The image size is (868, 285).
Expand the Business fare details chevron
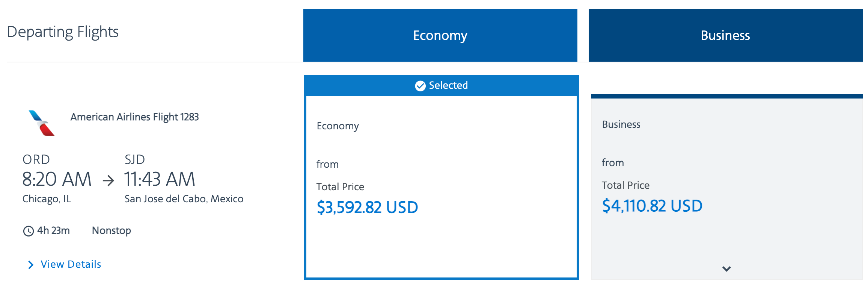(x=725, y=268)
